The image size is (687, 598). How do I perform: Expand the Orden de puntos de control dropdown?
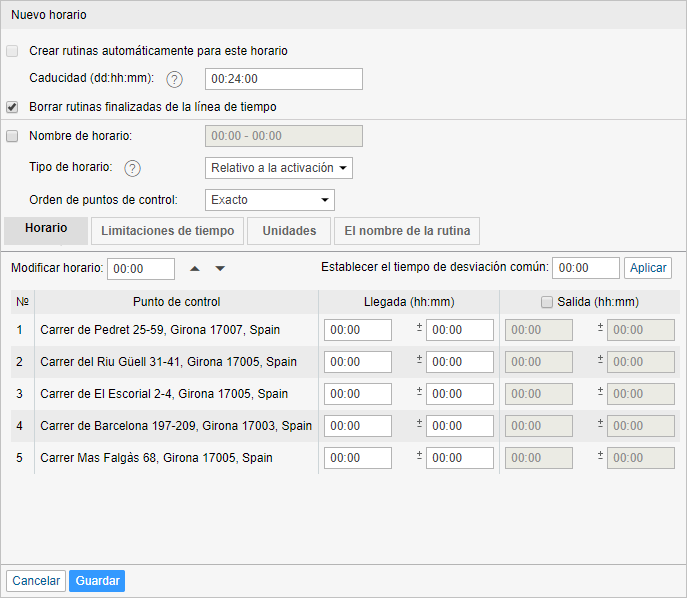point(269,200)
